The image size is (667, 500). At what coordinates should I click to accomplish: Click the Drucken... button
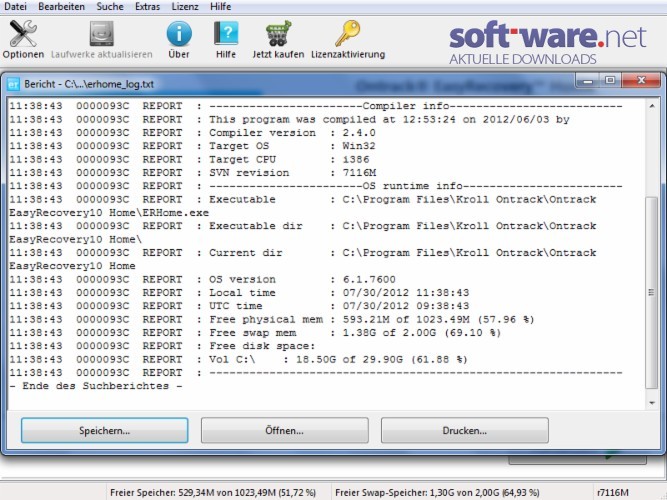point(465,430)
